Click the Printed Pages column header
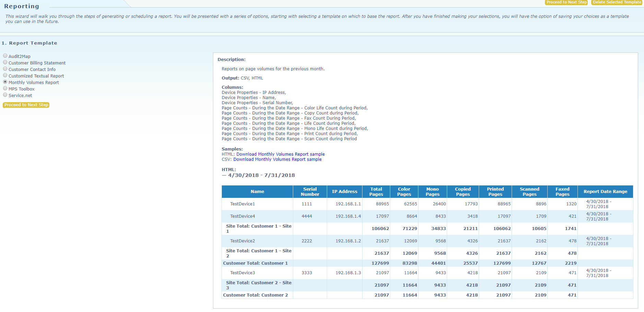This screenshot has width=644, height=312. click(x=495, y=192)
